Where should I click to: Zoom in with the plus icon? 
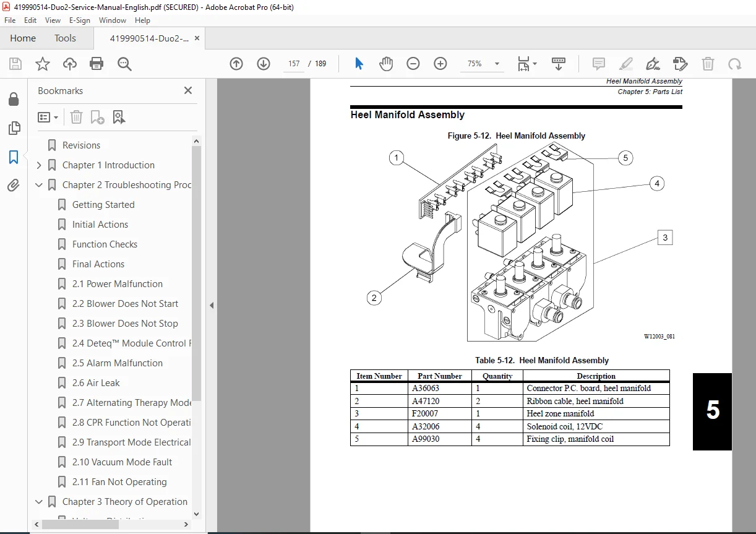(440, 64)
